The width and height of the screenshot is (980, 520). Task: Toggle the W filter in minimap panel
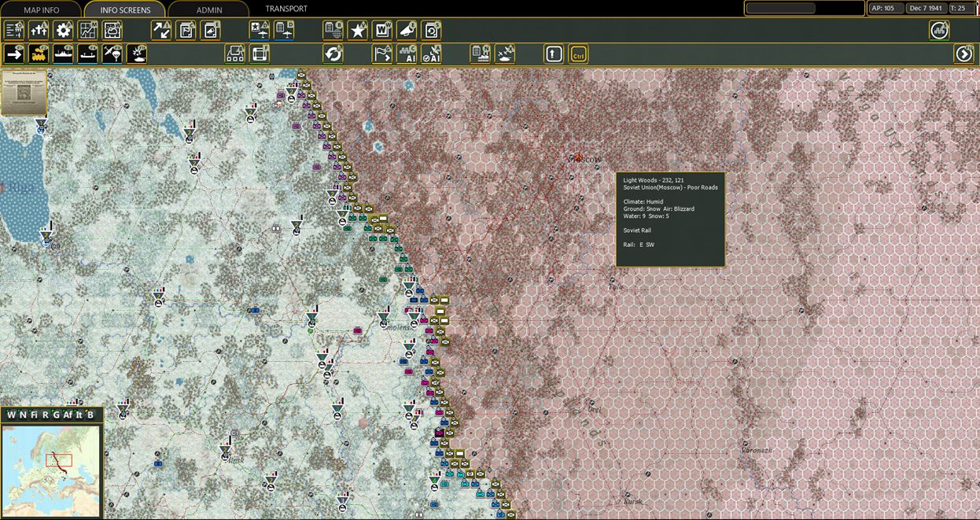click(11, 415)
